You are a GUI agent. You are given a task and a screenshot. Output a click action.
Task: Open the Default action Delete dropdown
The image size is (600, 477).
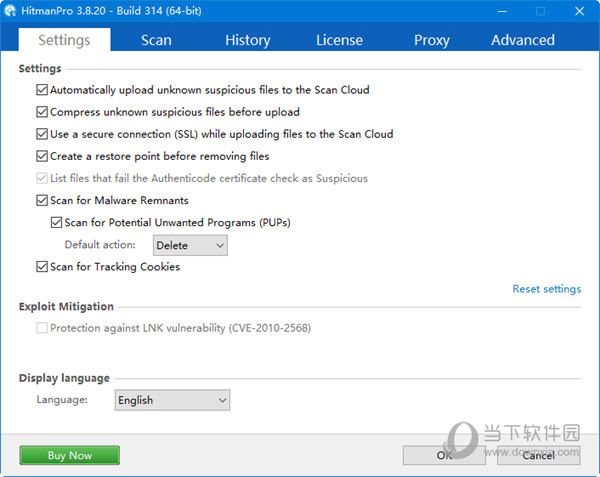[190, 245]
